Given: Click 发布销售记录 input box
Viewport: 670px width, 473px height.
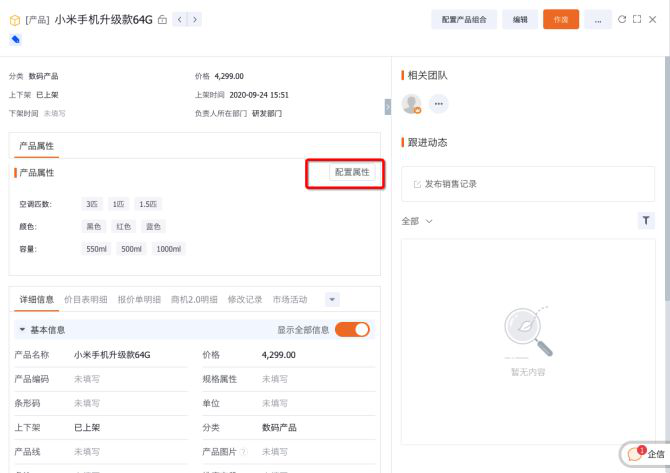Looking at the screenshot, I should [528, 184].
